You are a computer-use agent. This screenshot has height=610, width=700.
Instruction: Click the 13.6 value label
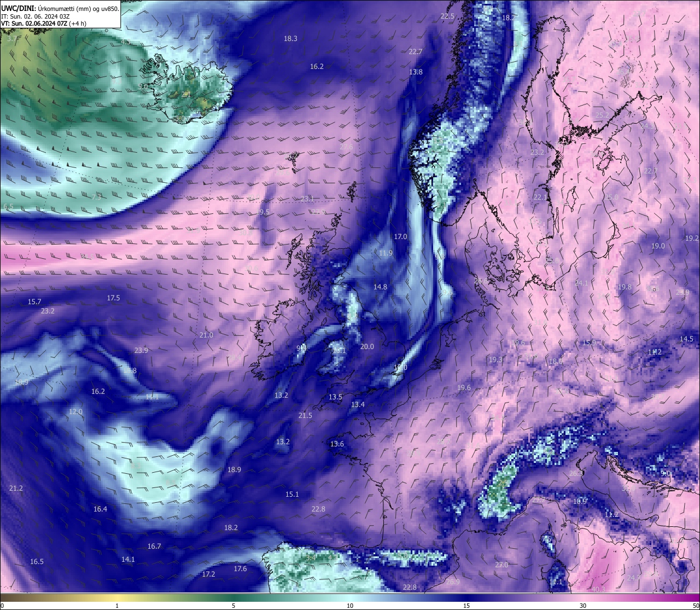pyautogui.click(x=337, y=444)
